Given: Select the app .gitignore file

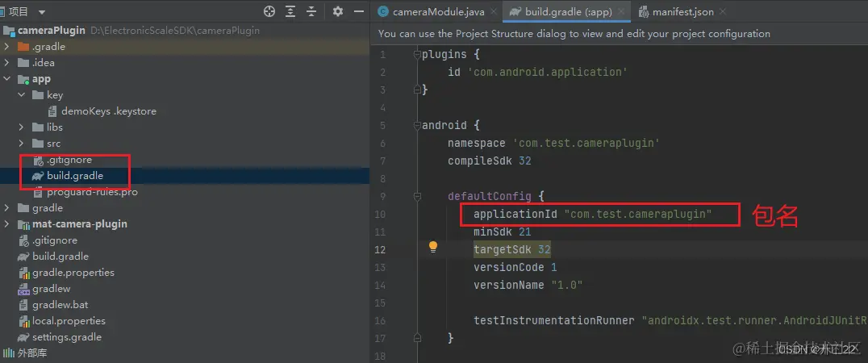Looking at the screenshot, I should [x=69, y=160].
